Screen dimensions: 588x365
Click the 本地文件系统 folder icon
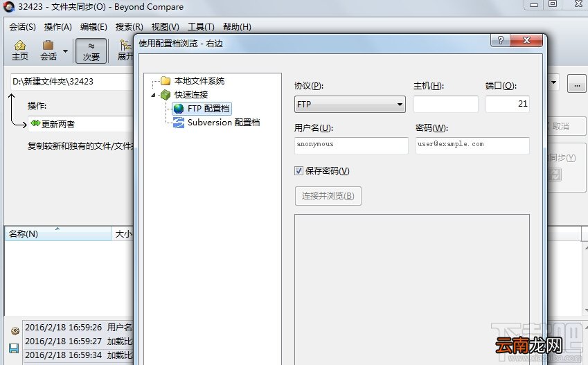pos(166,80)
